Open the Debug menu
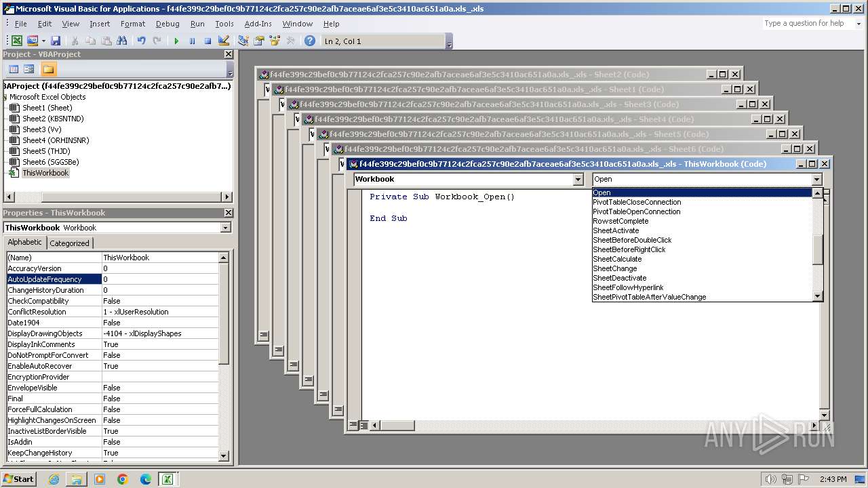Image resolution: width=868 pixels, height=488 pixels. [x=167, y=24]
